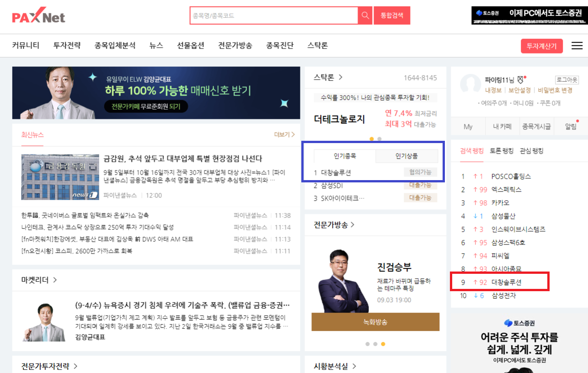Open the 내 카페 tab
This screenshot has width=588, height=373.
click(x=502, y=127)
